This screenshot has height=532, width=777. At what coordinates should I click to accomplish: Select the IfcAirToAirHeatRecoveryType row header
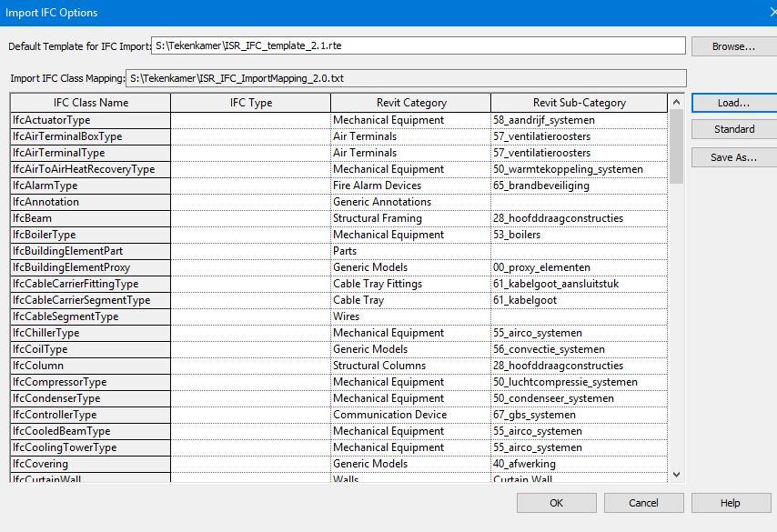click(x=91, y=169)
